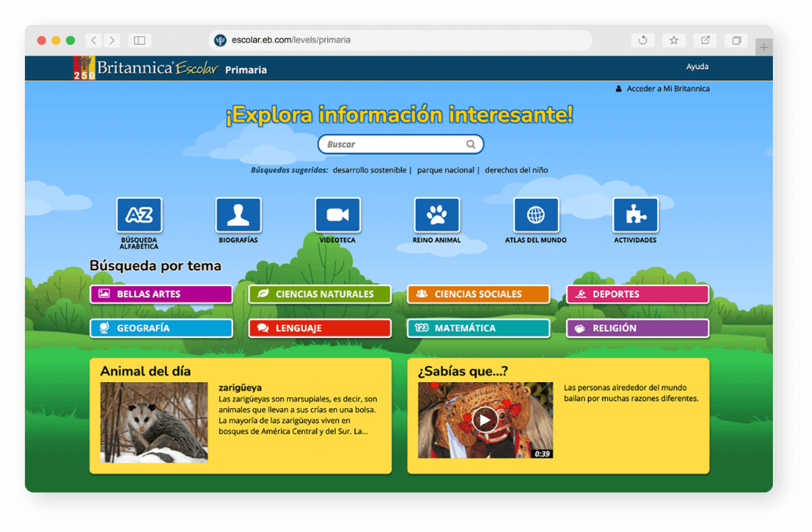Click the search magnifying glass icon
The height and width of the screenshot is (532, 812).
click(x=471, y=144)
